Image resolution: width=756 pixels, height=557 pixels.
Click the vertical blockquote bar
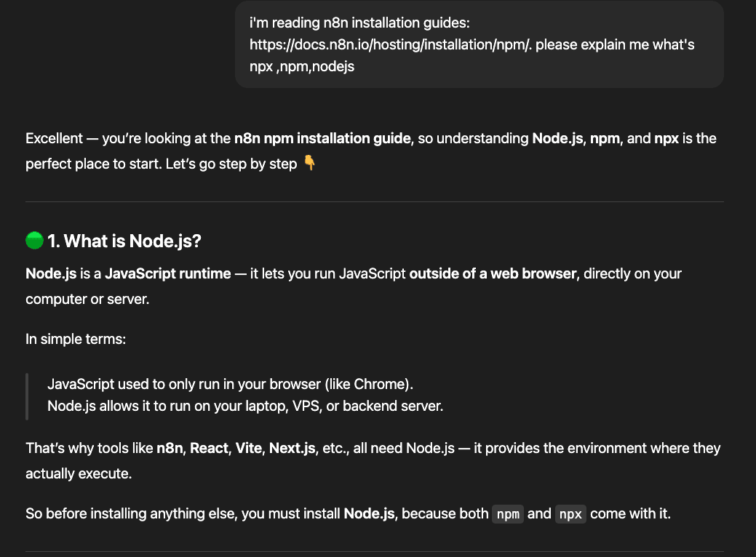coord(28,396)
